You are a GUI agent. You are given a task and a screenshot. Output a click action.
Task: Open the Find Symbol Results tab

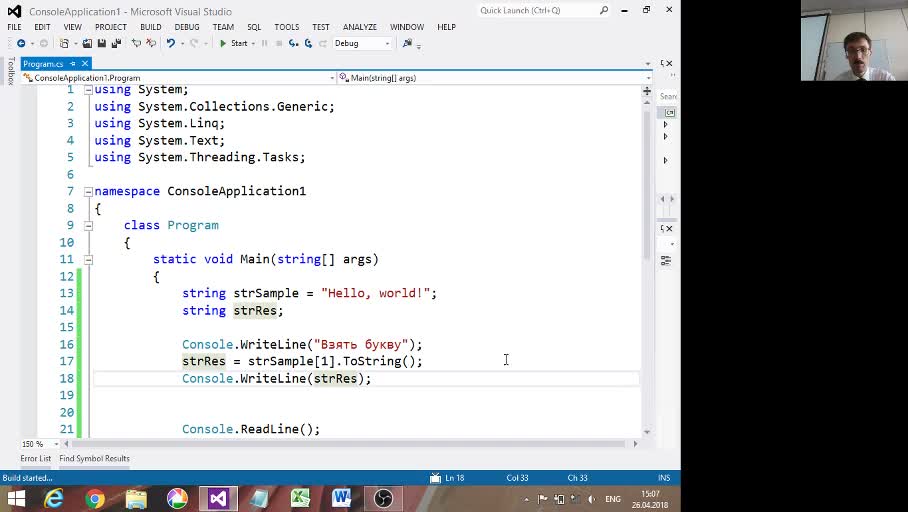tap(94, 458)
